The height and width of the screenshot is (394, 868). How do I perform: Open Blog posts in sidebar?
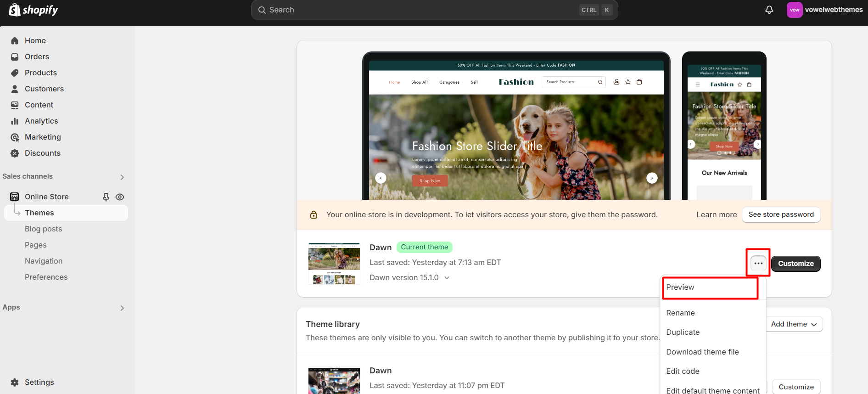43,229
